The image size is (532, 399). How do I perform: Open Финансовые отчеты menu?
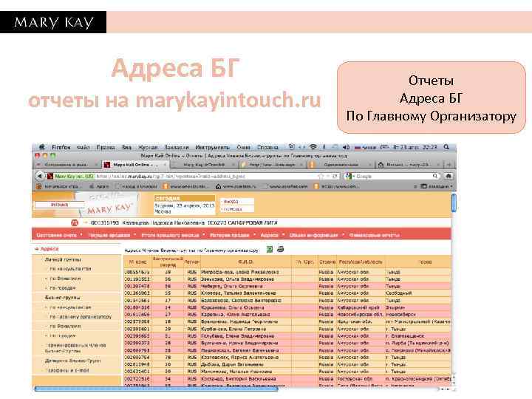pos(374,235)
